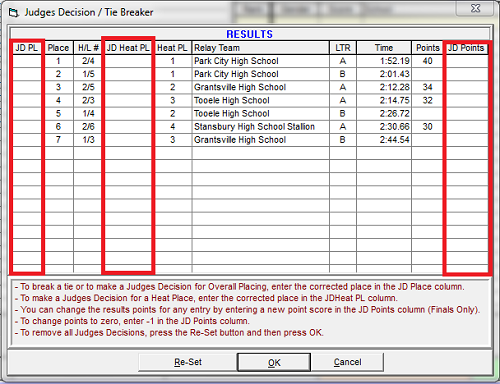The height and width of the screenshot is (384, 500).
Task: Close the Judges Decision dialog
Action: (x=475, y=8)
